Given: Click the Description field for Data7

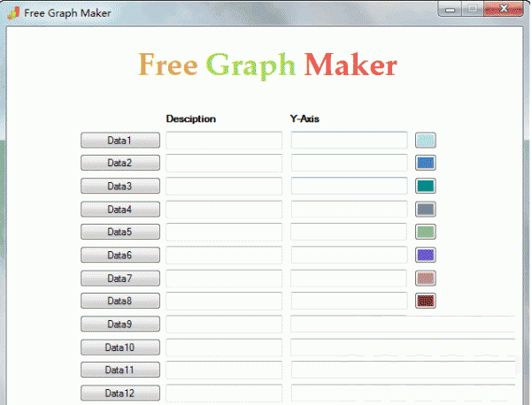Looking at the screenshot, I should pyautogui.click(x=224, y=279).
